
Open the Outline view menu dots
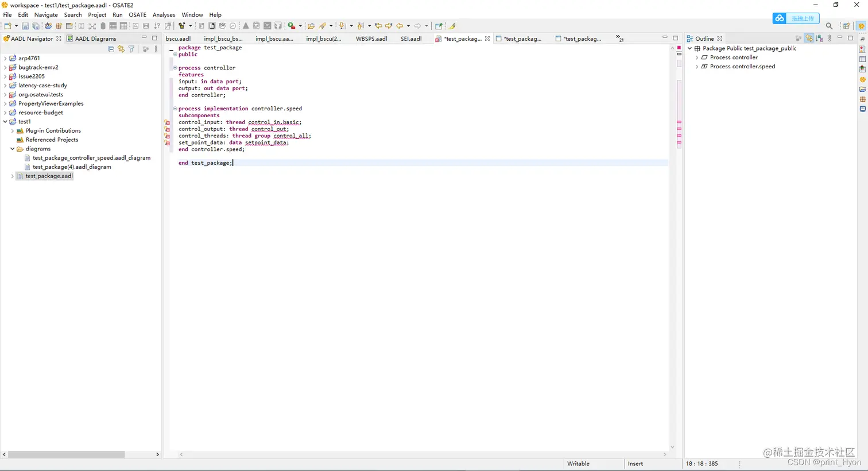(830, 38)
